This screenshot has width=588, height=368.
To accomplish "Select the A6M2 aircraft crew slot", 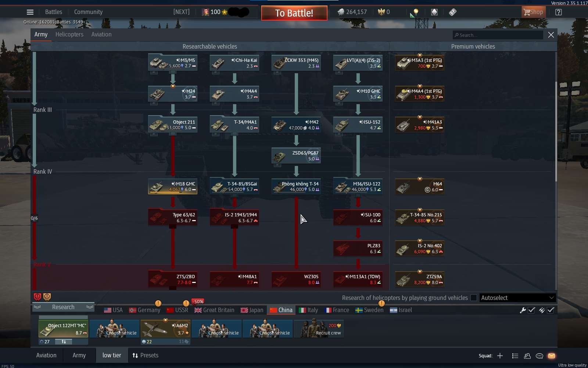I will pos(165,329).
